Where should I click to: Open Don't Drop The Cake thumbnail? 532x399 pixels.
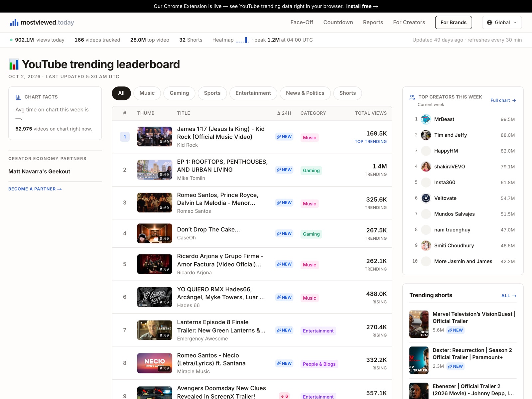pyautogui.click(x=155, y=233)
